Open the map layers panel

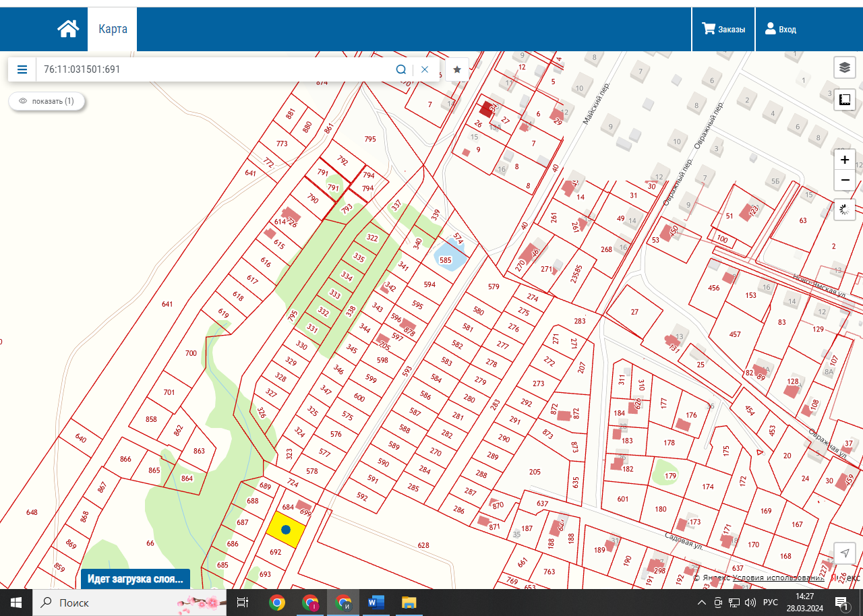tap(844, 67)
